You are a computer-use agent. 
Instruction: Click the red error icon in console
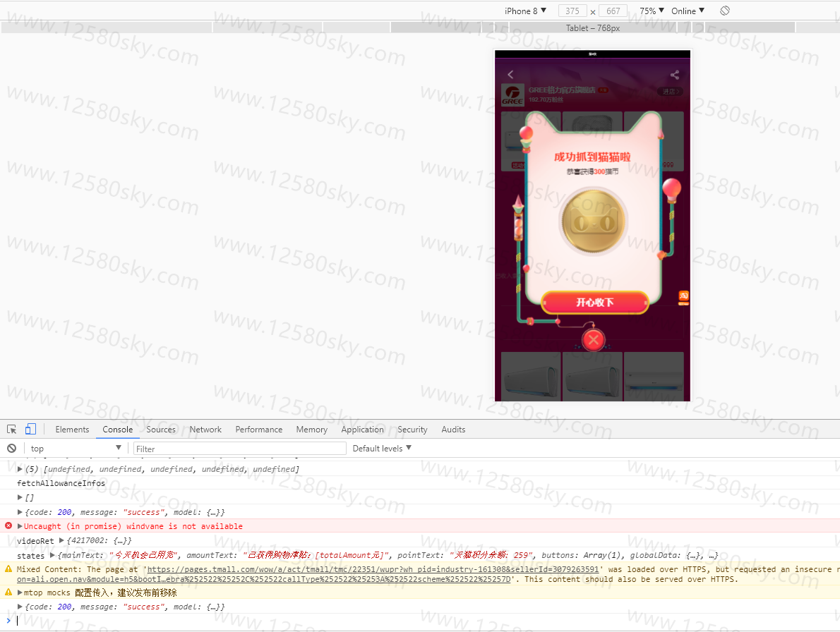coord(8,526)
